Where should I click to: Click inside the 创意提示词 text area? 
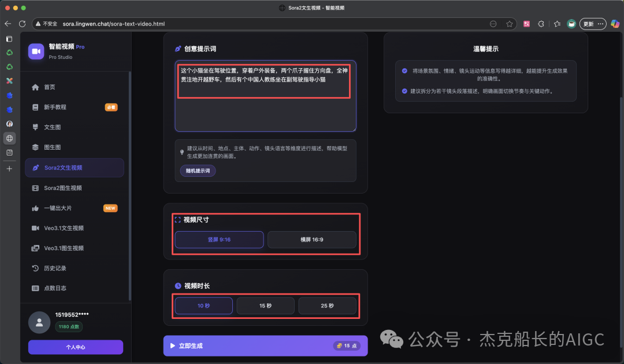[265, 95]
